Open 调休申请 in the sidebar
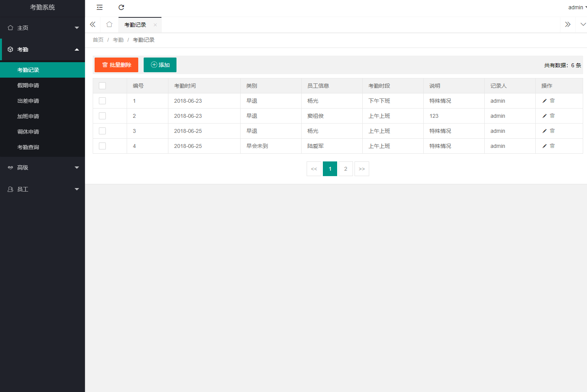The width and height of the screenshot is (587, 392). [x=42, y=132]
